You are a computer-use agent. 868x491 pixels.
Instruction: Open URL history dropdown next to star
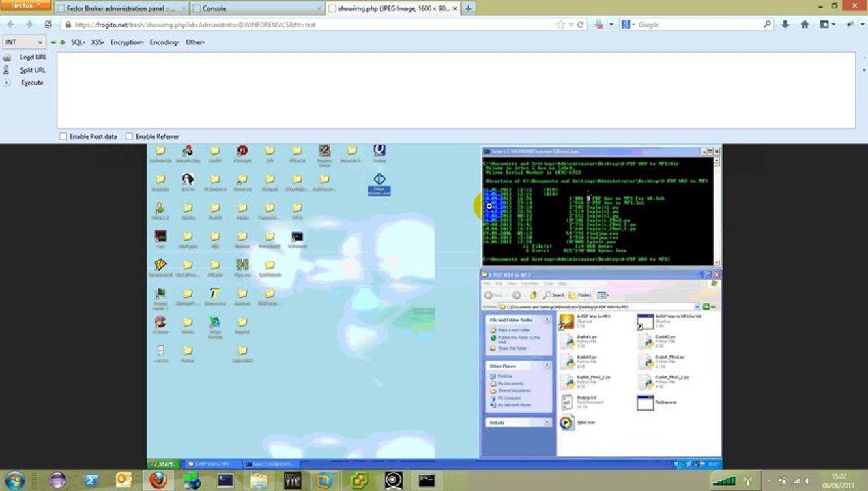(x=570, y=25)
